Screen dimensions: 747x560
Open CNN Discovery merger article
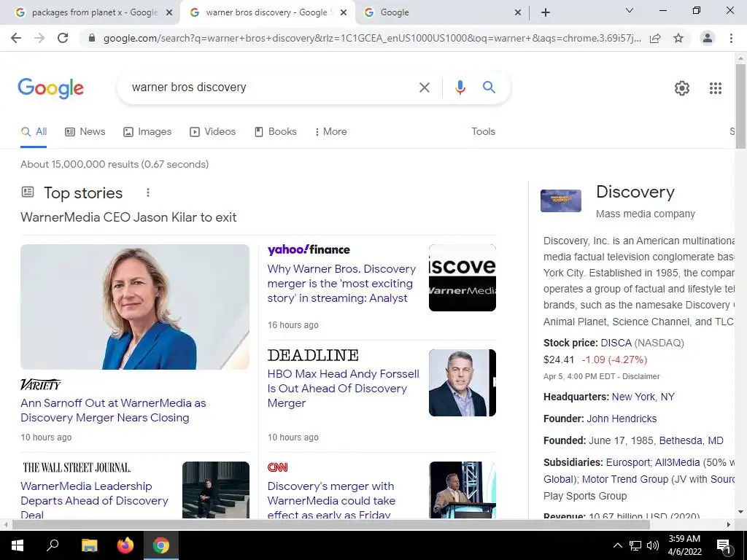coord(331,500)
